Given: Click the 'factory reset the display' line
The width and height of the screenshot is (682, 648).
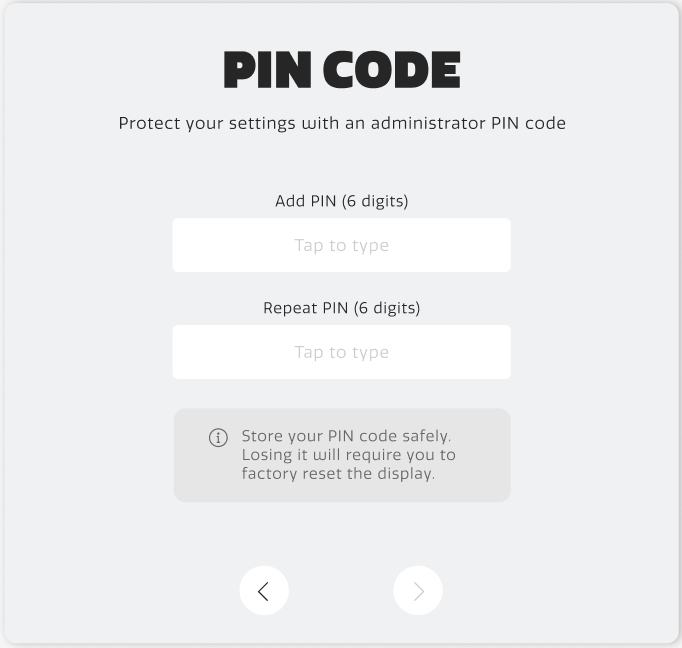Looking at the screenshot, I should coord(338,473).
